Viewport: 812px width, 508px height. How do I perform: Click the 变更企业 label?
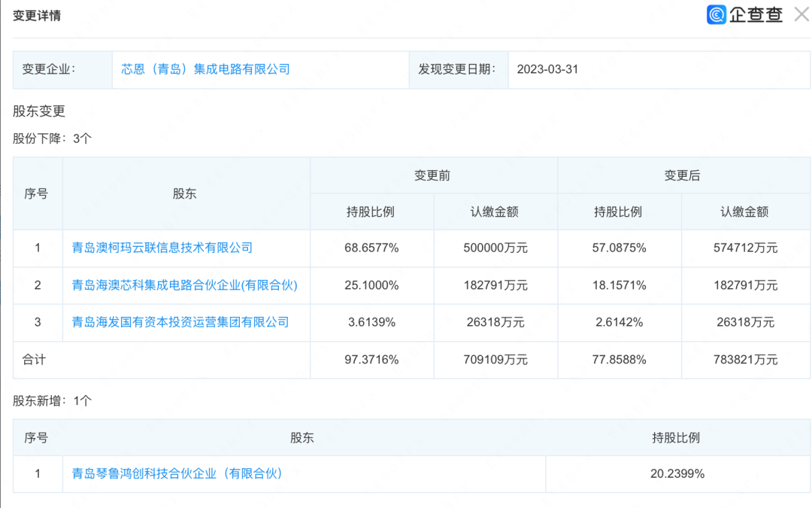pyautogui.click(x=49, y=69)
